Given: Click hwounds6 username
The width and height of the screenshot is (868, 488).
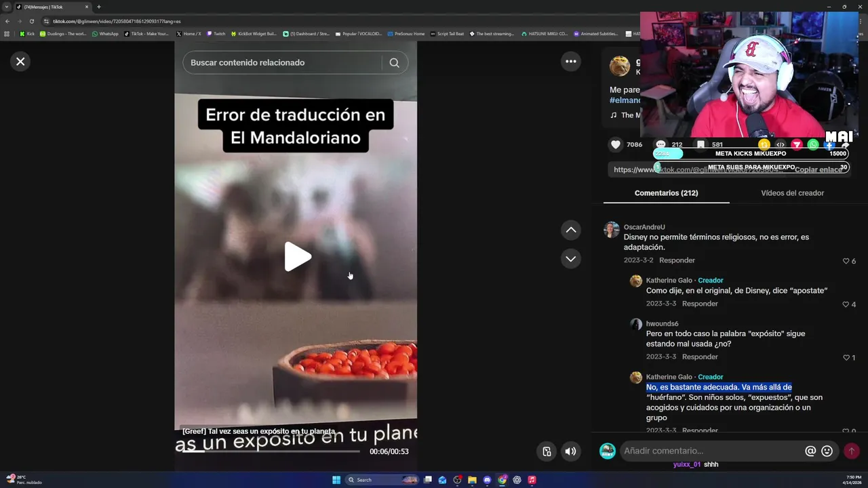Looking at the screenshot, I should (662, 324).
